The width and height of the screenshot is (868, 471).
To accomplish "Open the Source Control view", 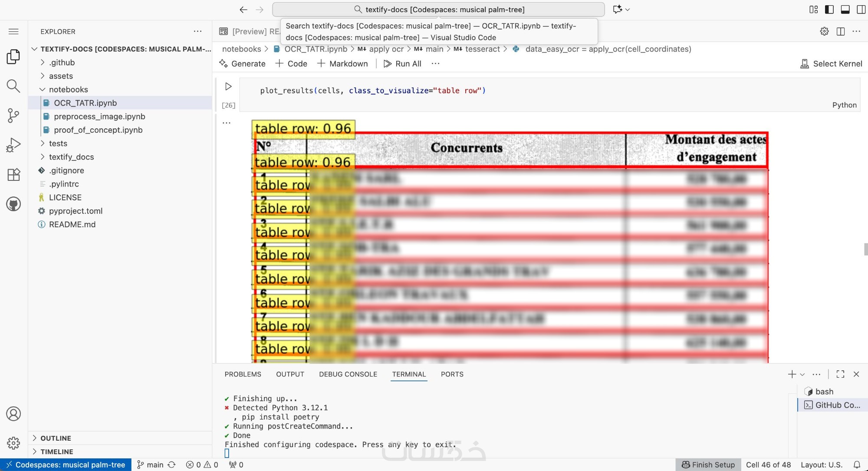I will tap(13, 115).
